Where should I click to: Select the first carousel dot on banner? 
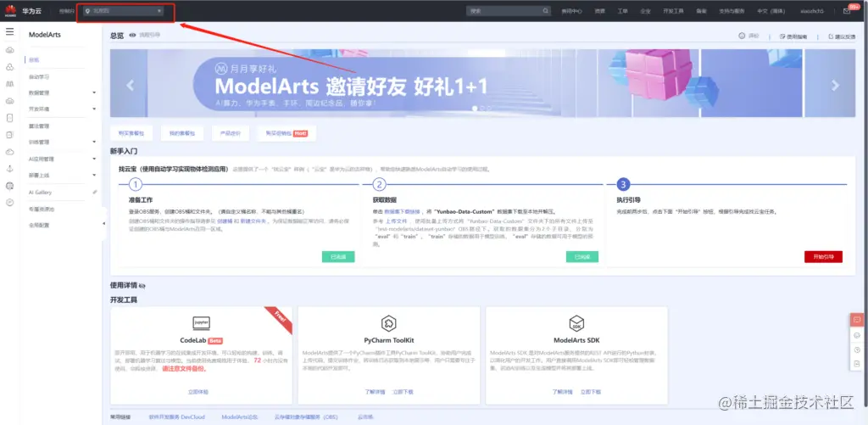[475, 109]
